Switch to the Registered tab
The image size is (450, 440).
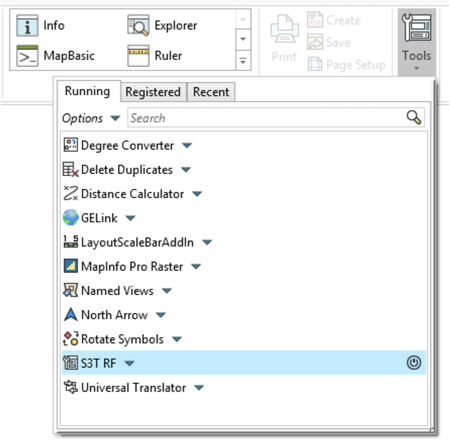(x=153, y=92)
